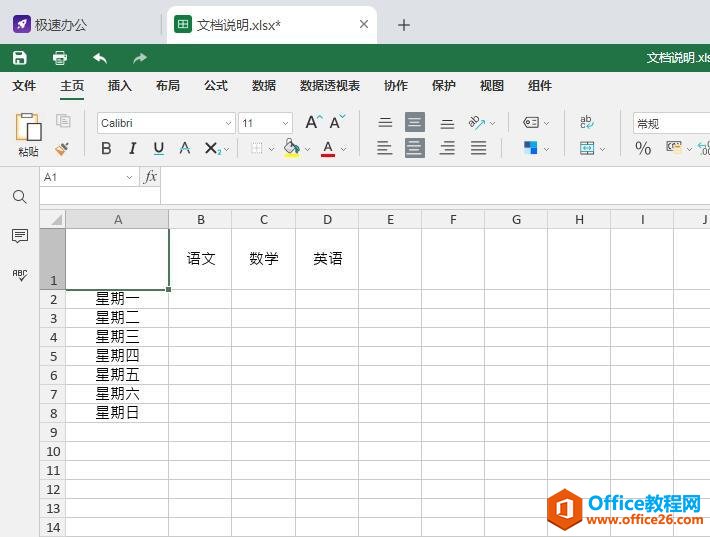Align text right
Screen dimensions: 710x537
[447, 148]
